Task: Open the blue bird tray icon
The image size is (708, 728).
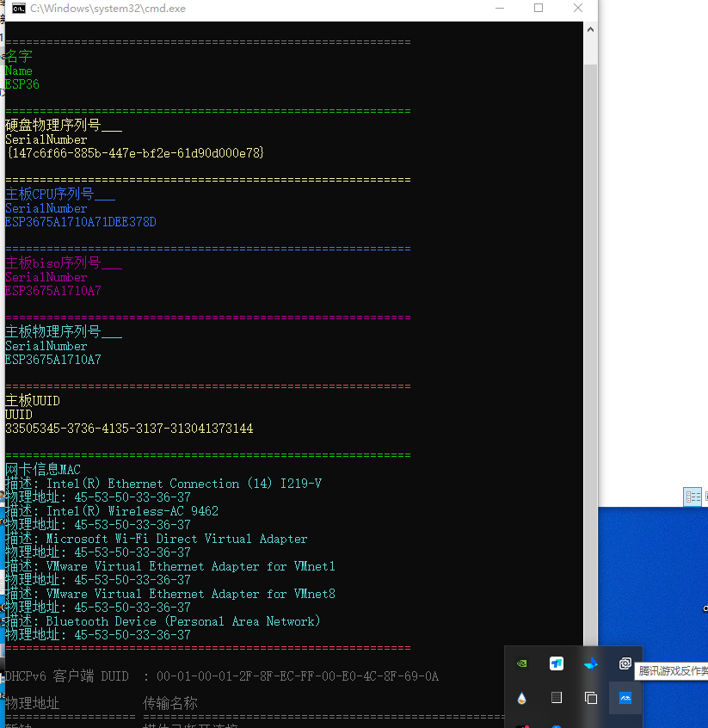Action: [591, 663]
